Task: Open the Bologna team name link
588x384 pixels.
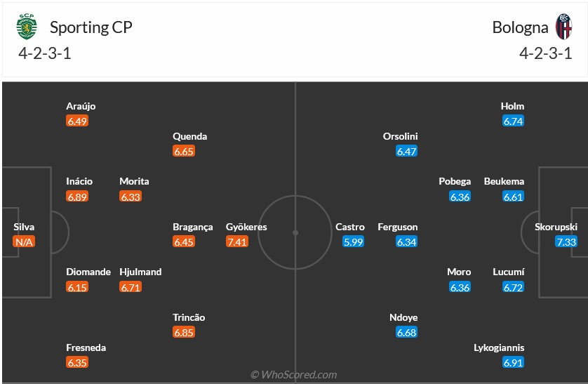Action: [520, 27]
